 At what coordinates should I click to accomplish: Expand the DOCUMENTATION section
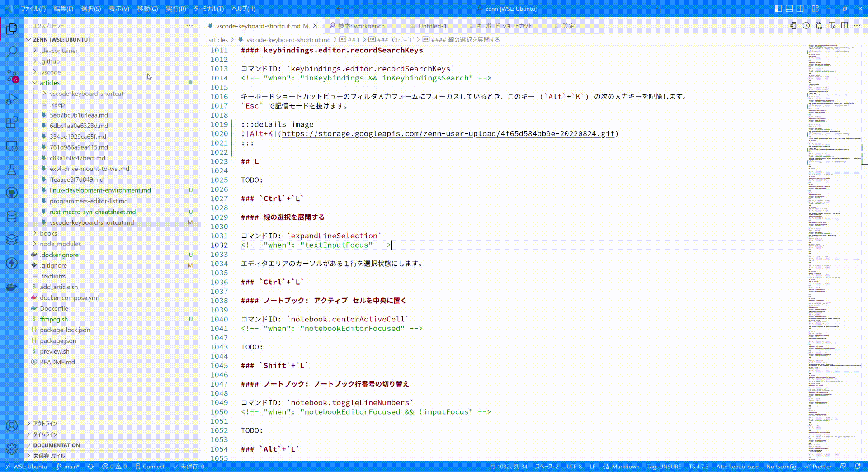coord(112,445)
